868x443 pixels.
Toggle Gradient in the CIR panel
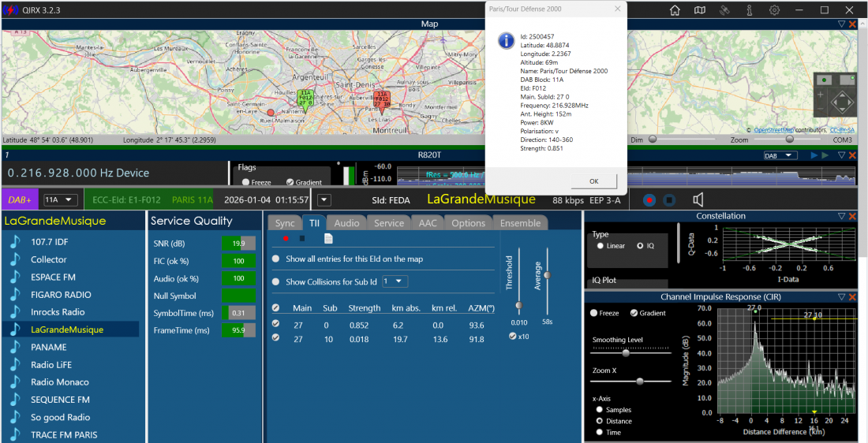click(634, 313)
